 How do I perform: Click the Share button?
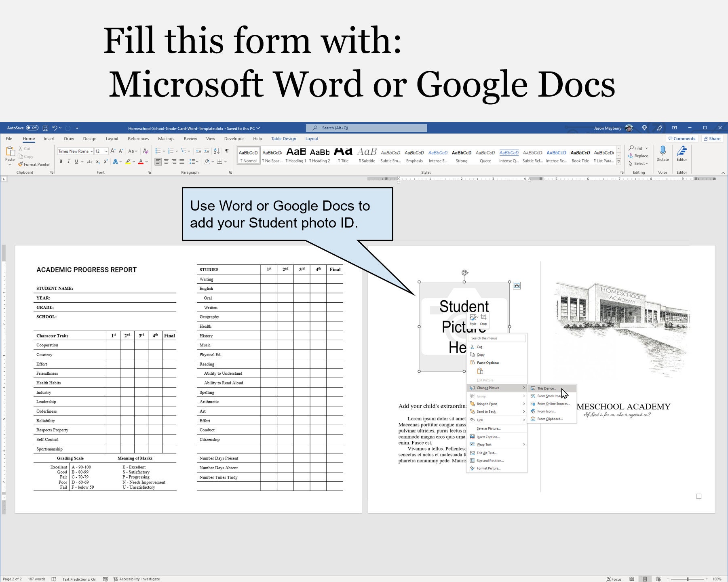[712, 139]
